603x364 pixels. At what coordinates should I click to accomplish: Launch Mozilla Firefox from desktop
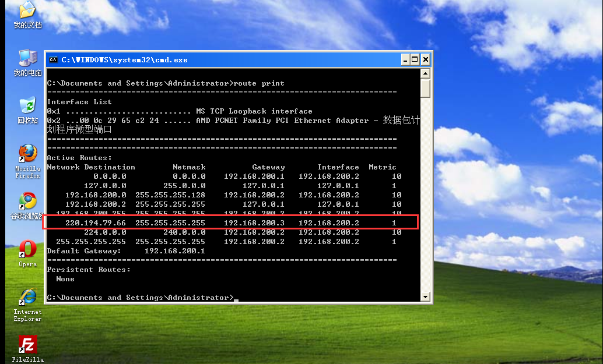[27, 161]
